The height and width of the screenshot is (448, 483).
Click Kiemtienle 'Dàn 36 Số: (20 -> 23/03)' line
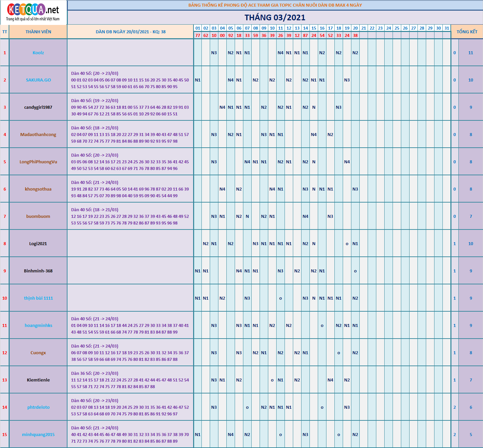click(95, 373)
